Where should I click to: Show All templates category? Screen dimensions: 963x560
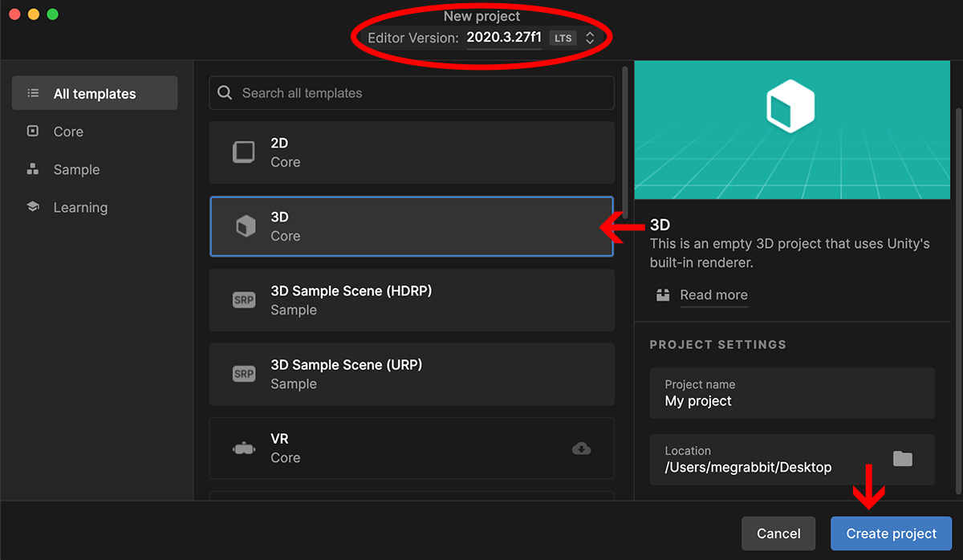[95, 94]
